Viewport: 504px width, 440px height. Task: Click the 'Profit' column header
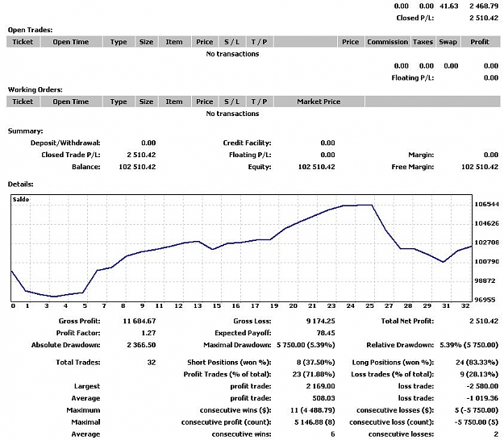coord(480,42)
